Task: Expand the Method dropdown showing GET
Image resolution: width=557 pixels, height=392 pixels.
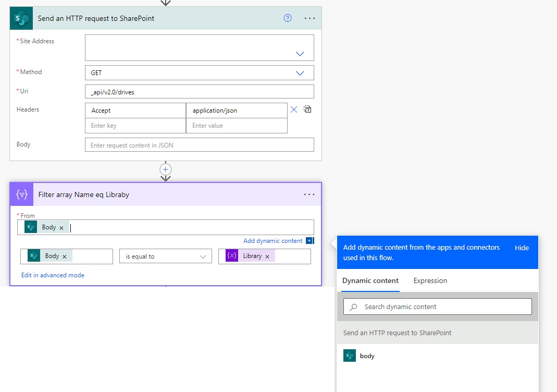Action: click(300, 72)
